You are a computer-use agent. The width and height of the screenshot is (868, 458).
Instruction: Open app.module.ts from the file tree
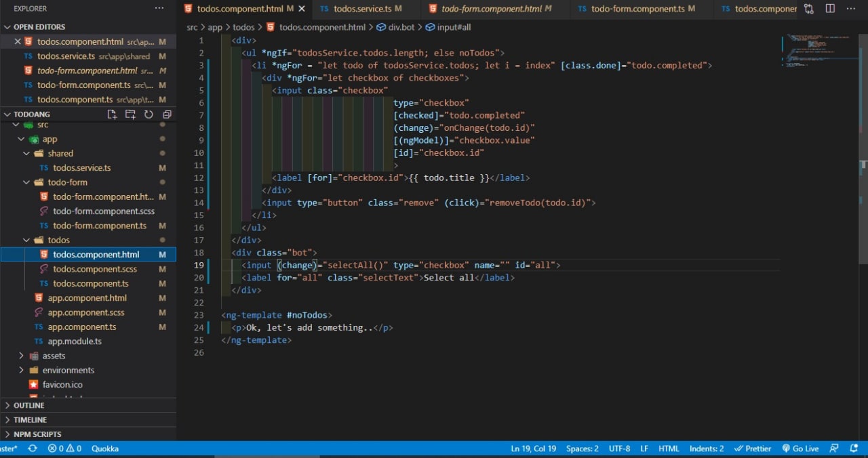click(75, 341)
